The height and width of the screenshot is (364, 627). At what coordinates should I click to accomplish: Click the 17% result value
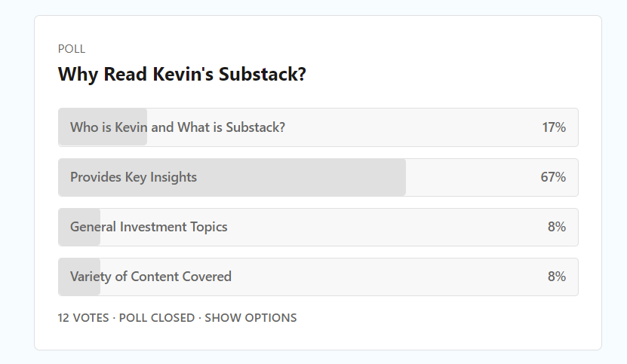(x=554, y=127)
